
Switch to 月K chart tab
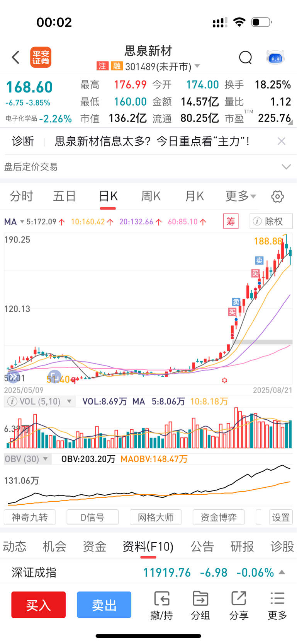pyautogui.click(x=194, y=196)
